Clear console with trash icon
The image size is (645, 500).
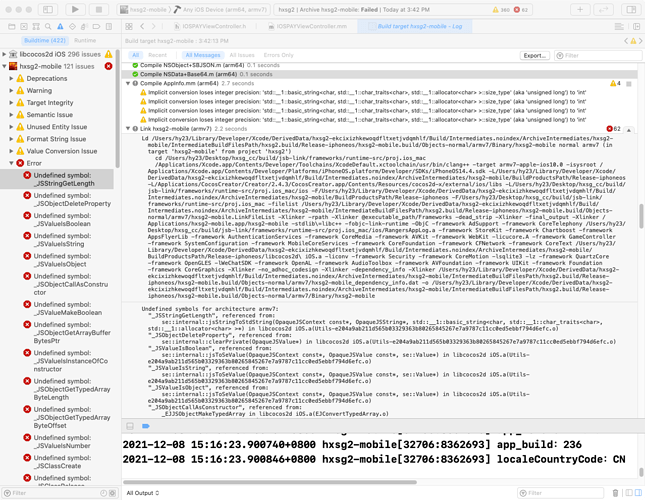coord(615,493)
